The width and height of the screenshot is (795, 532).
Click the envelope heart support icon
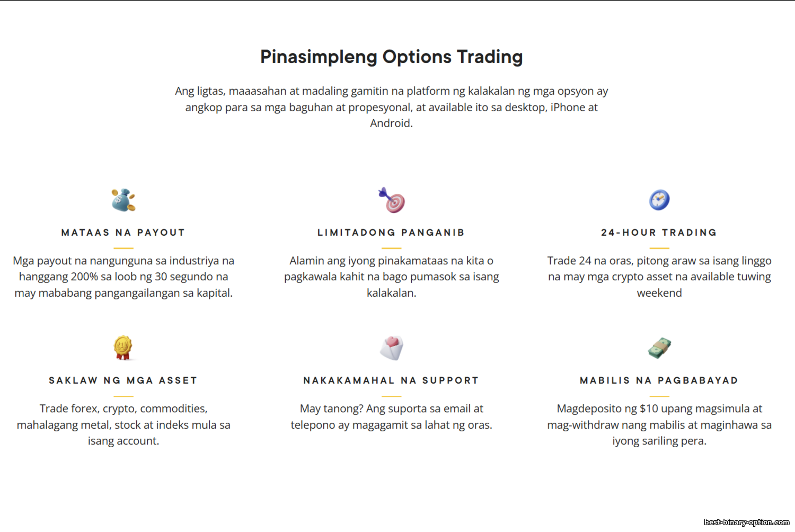tap(392, 348)
